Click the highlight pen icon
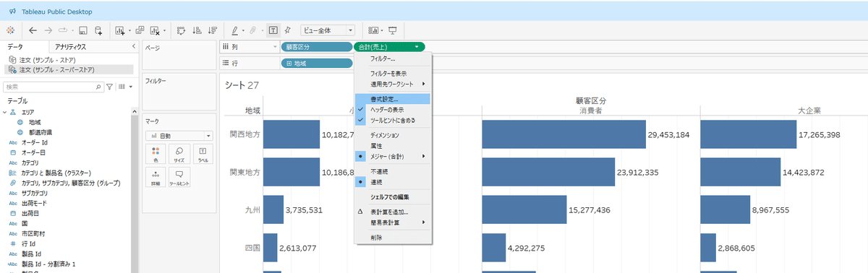 point(234,30)
